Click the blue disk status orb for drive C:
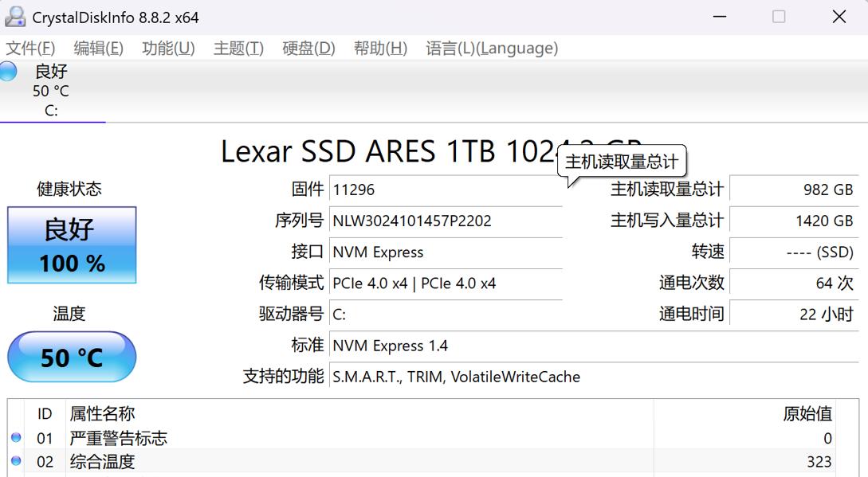Image resolution: width=868 pixels, height=477 pixels. (7, 71)
